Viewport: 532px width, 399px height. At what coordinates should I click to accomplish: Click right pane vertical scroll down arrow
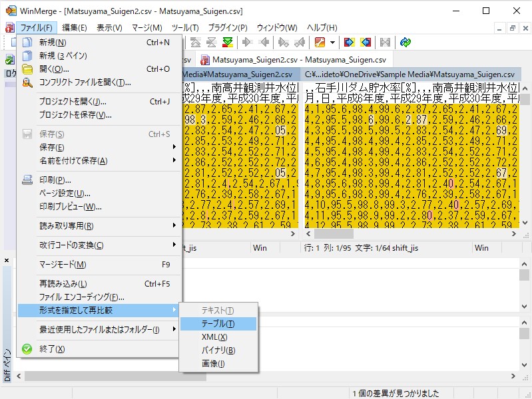coord(525,223)
